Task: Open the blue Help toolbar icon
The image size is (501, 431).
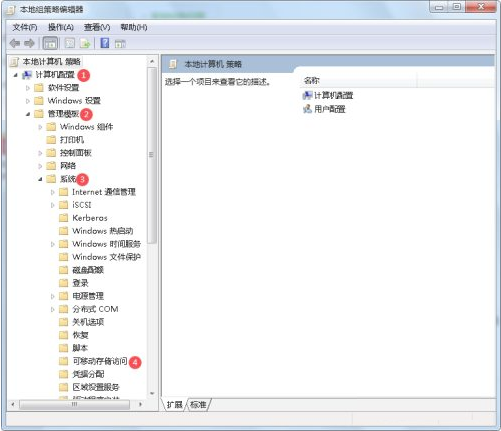Action: click(105, 43)
